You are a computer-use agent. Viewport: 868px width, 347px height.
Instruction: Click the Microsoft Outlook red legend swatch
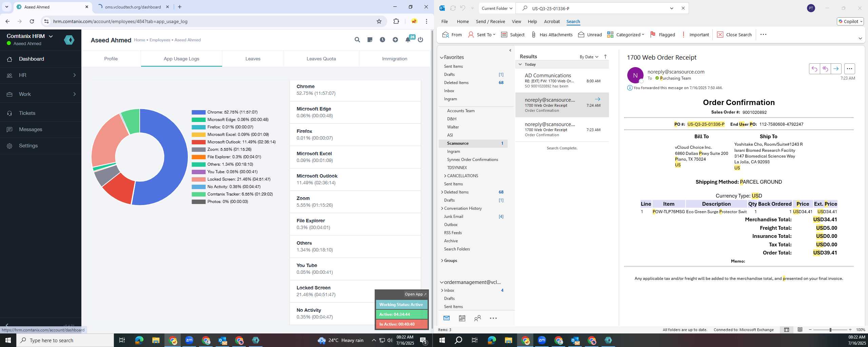click(x=198, y=142)
